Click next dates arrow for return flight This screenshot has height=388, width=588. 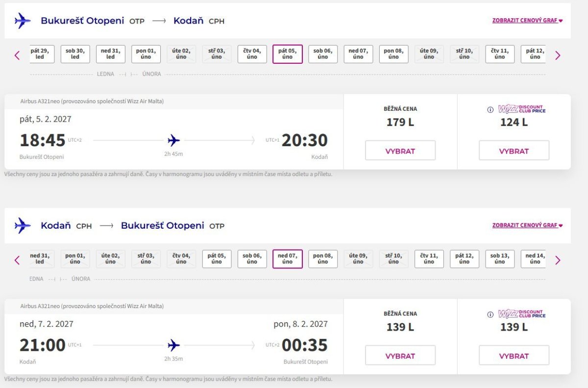558,260
